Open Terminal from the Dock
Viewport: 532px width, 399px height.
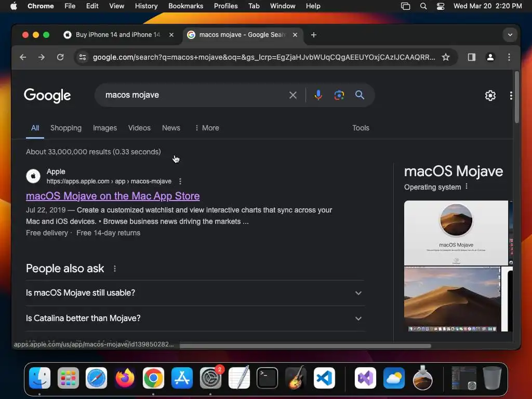point(268,378)
